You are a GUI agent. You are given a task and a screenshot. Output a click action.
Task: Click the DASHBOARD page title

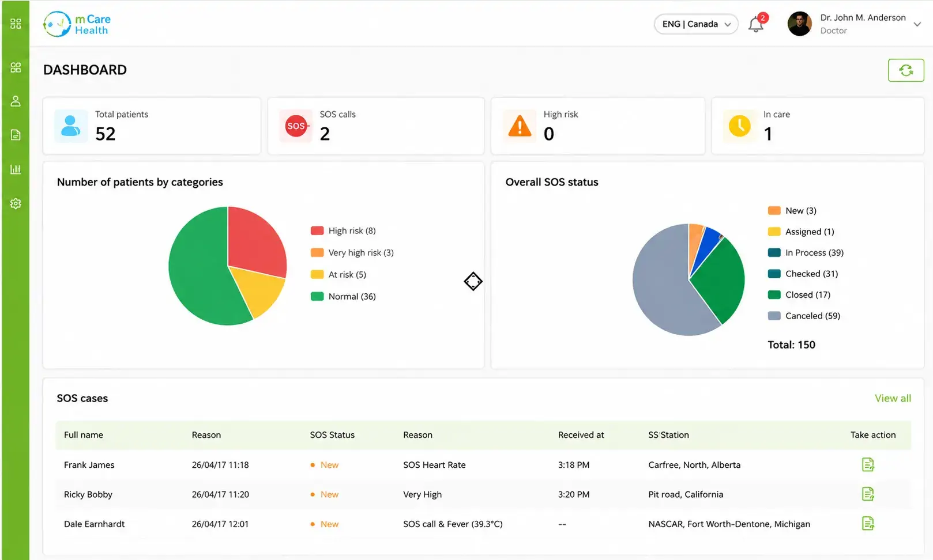click(x=85, y=70)
